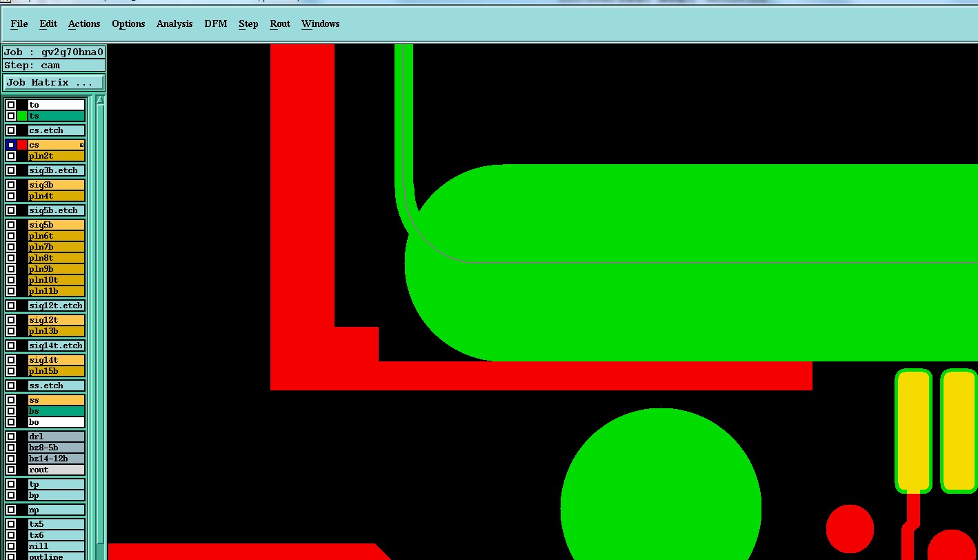Image resolution: width=978 pixels, height=560 pixels.
Task: Select layer name sig14t
Action: pos(57,360)
